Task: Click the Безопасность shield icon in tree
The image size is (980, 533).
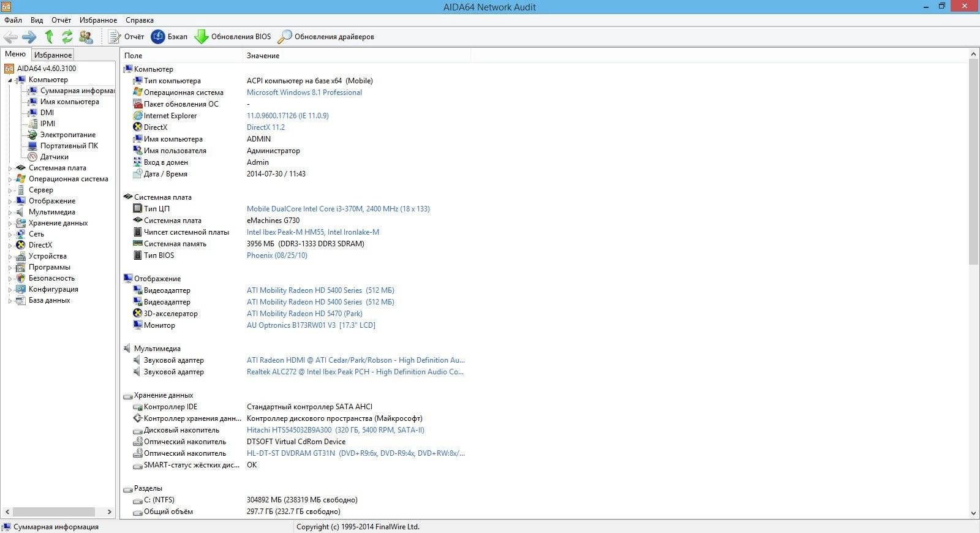Action: click(x=21, y=278)
